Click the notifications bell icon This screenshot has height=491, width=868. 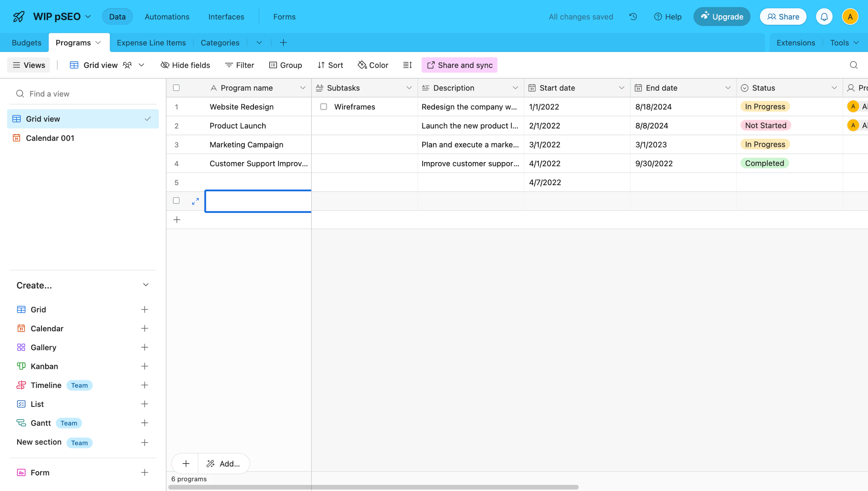pyautogui.click(x=824, y=17)
